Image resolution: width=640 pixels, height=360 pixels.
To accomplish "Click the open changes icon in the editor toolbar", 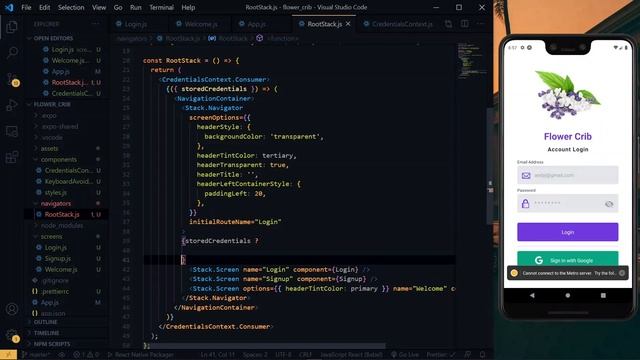I will point(449,24).
